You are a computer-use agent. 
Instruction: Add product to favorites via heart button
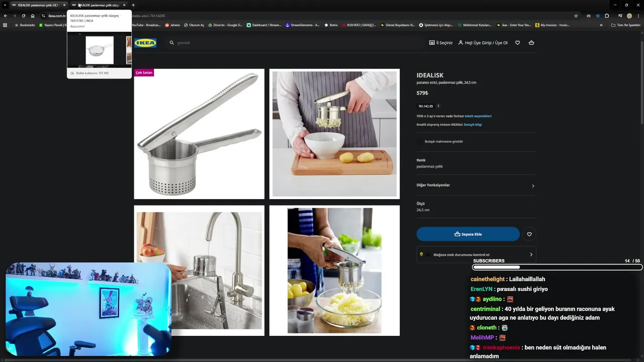tap(529, 234)
